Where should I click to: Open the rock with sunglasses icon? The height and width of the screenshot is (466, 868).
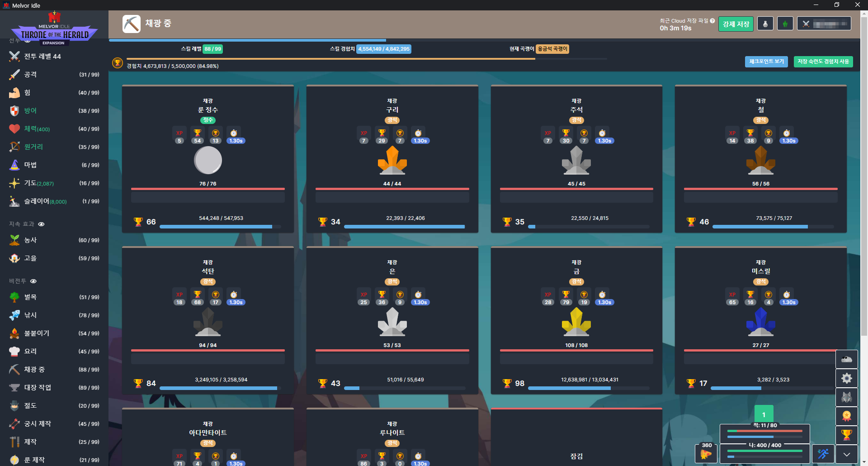pyautogui.click(x=847, y=360)
